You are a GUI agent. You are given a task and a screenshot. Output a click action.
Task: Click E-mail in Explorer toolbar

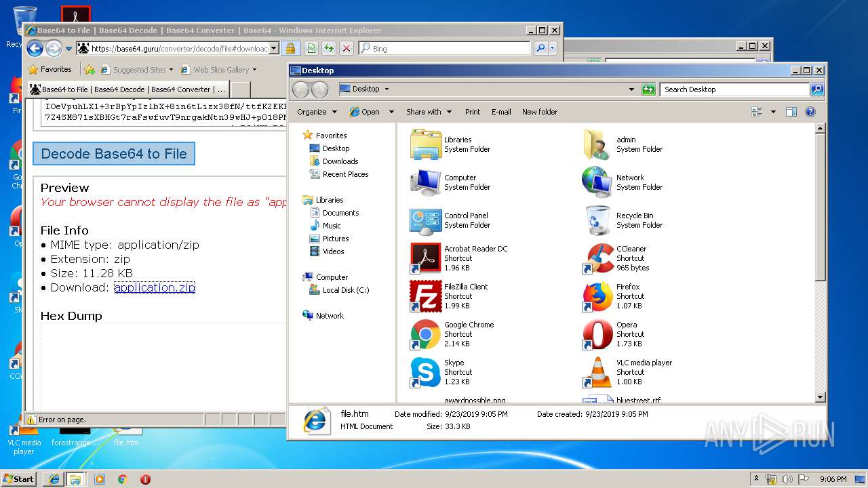pos(501,112)
